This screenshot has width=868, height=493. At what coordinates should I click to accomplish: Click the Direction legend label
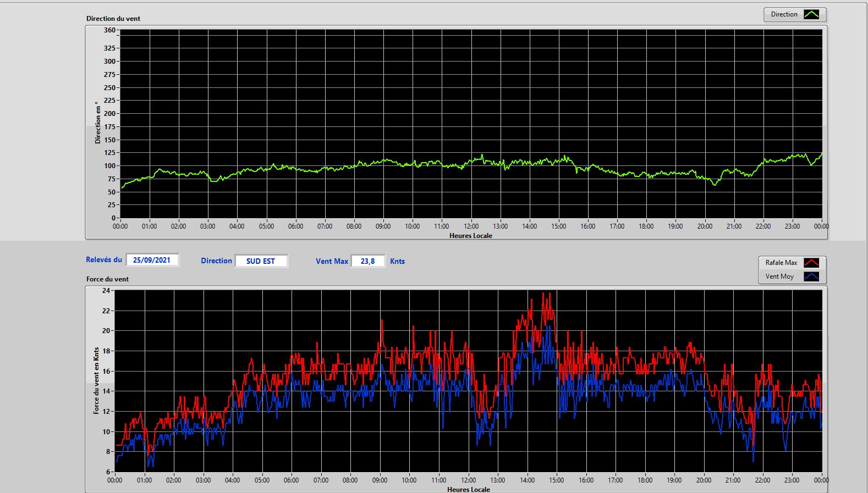(784, 14)
